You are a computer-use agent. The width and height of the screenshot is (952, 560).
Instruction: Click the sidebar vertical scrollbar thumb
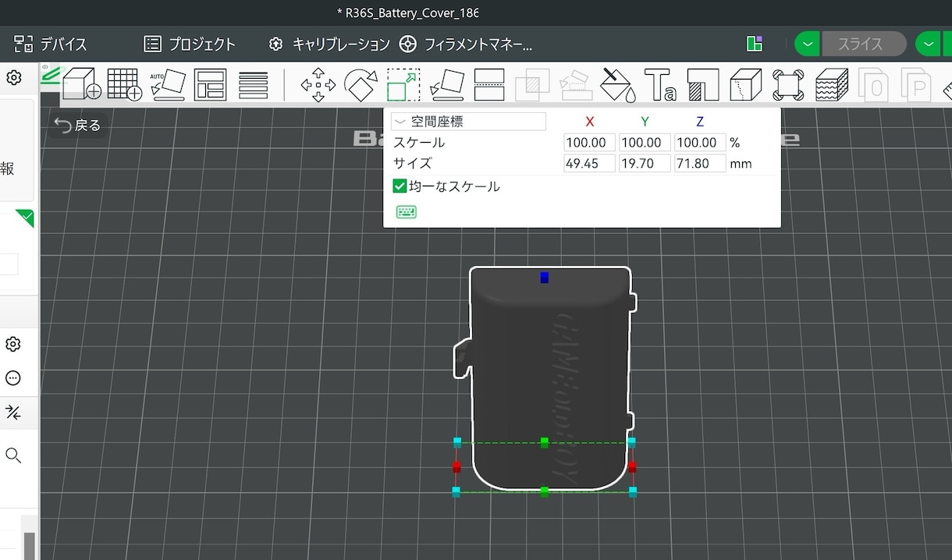[x=30, y=546]
